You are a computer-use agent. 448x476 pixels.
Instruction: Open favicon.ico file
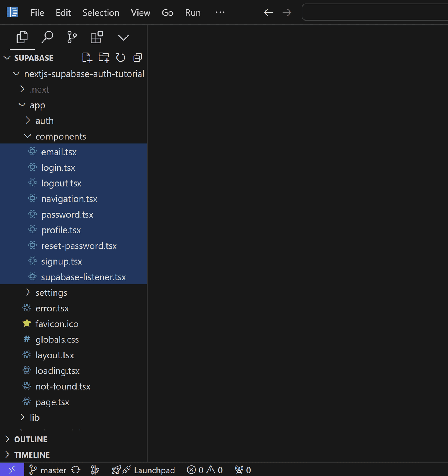pyautogui.click(x=74, y=324)
